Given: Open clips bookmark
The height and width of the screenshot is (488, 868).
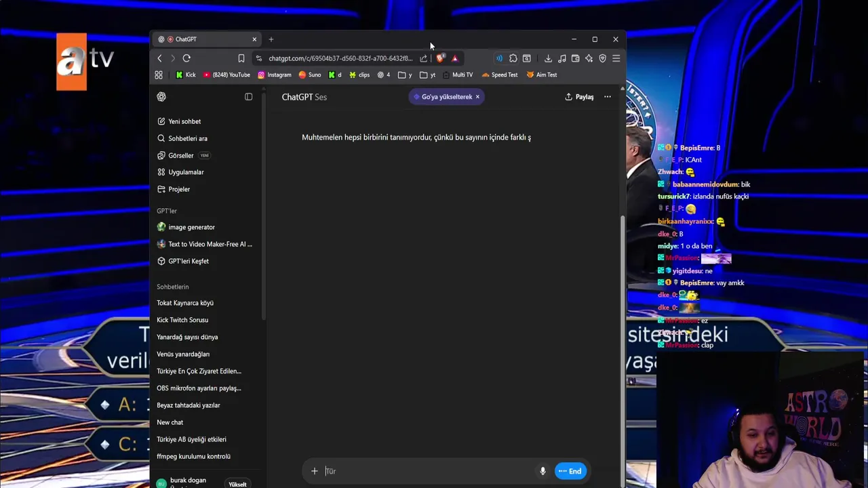Looking at the screenshot, I should 359,75.
